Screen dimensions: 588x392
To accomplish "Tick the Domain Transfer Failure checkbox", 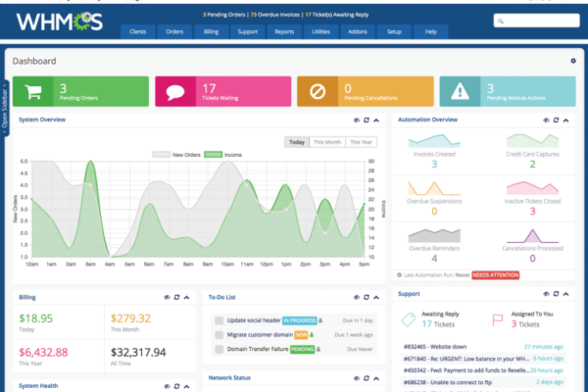I will click(219, 348).
